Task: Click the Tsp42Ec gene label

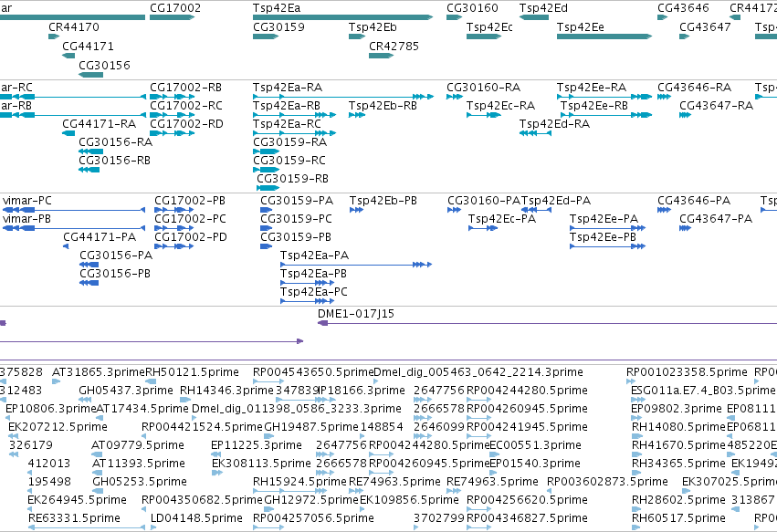Action: click(489, 27)
